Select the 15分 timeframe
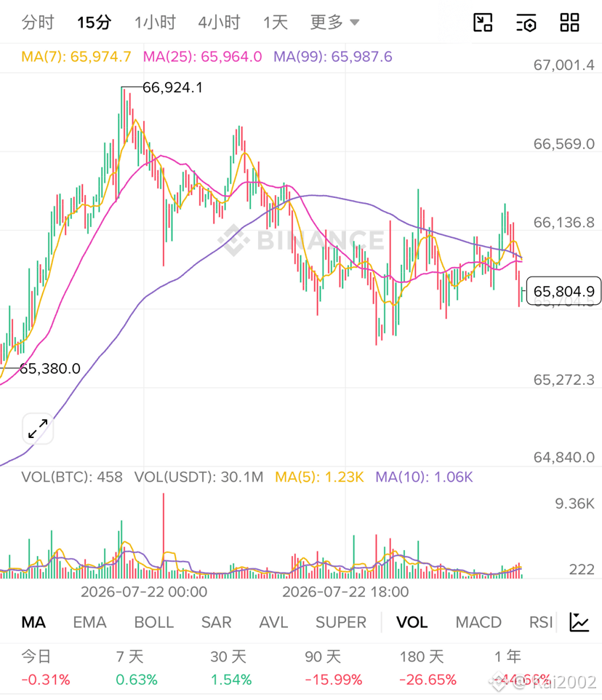 click(x=94, y=22)
